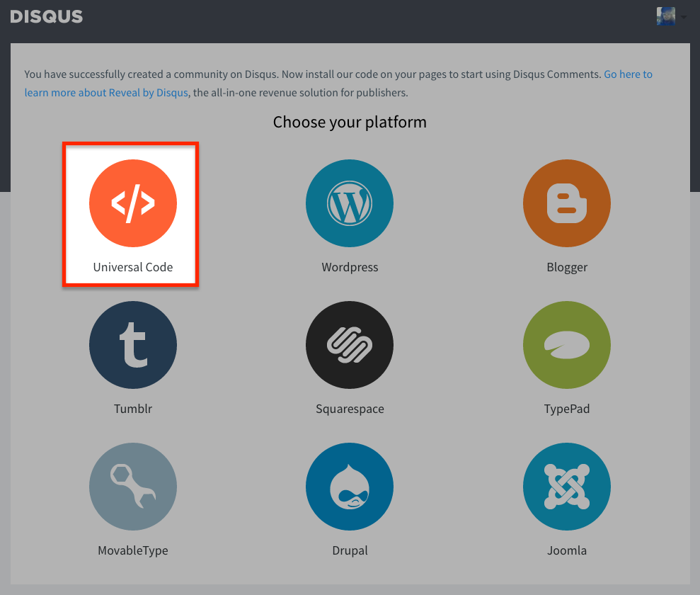
Task: Pick the Joomla platform icon
Action: (x=567, y=487)
